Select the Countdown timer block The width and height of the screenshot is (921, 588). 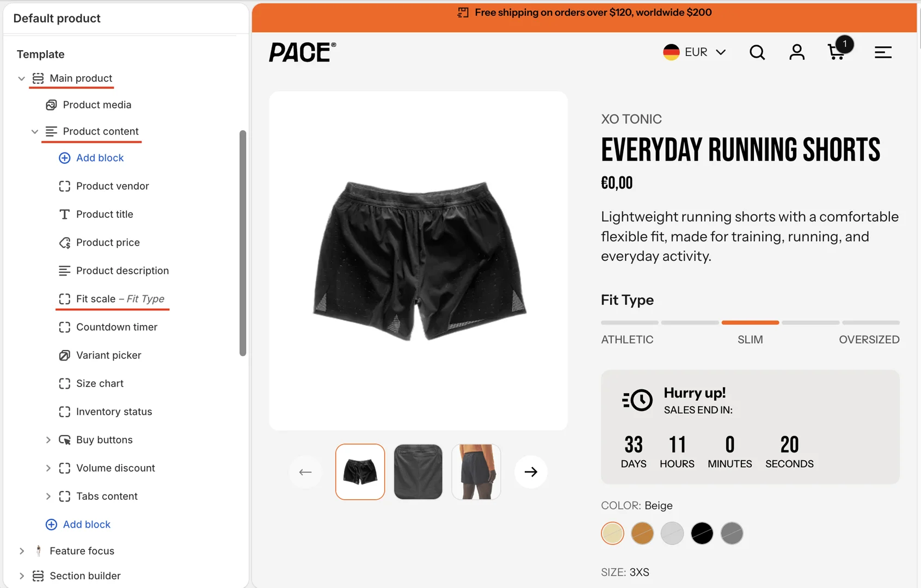click(x=108, y=327)
